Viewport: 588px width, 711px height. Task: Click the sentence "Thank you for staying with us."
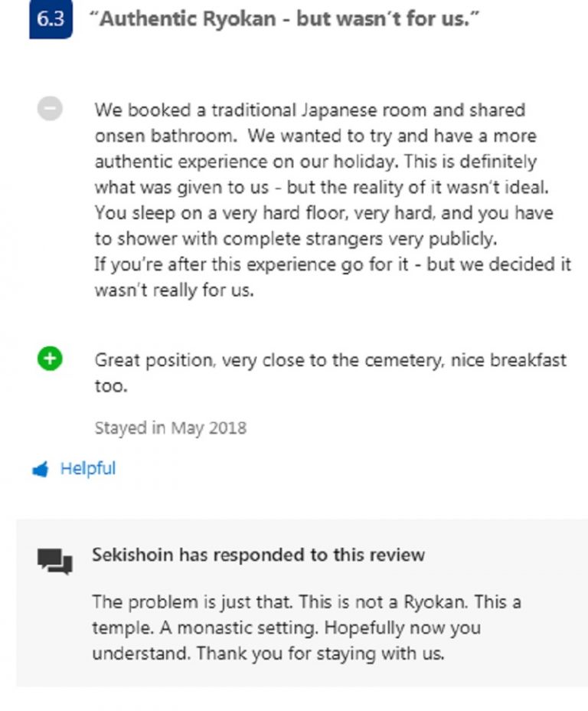tap(320, 654)
